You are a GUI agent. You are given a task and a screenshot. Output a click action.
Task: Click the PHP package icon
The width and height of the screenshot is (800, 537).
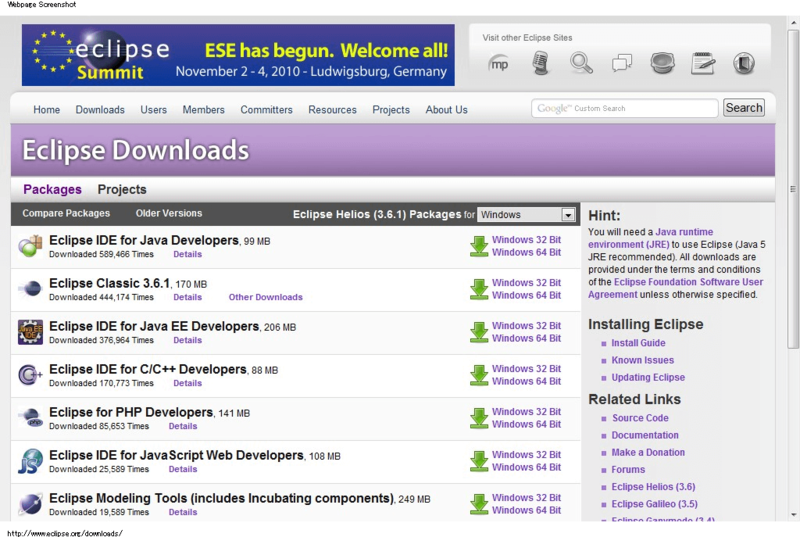[31, 418]
